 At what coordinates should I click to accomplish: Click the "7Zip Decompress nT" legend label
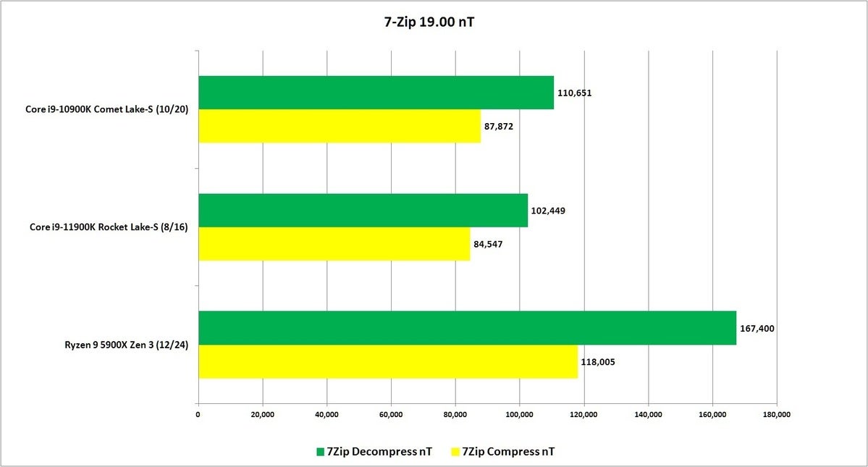tap(379, 452)
